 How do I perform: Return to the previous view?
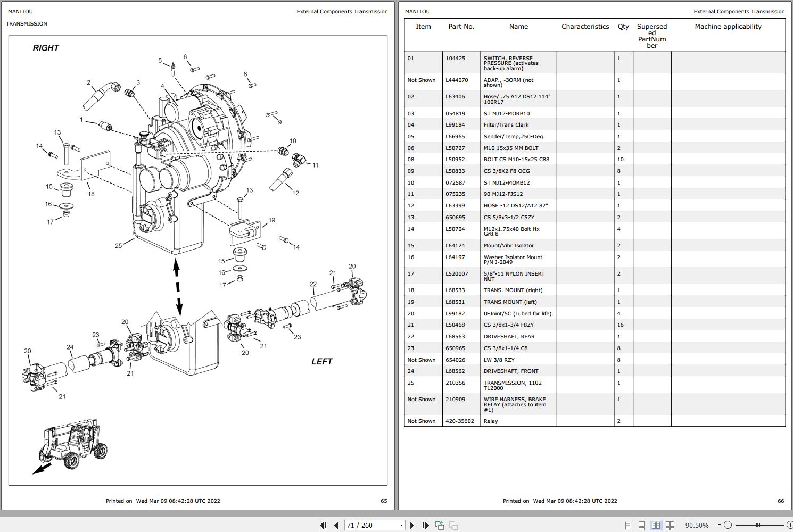[x=440, y=525]
